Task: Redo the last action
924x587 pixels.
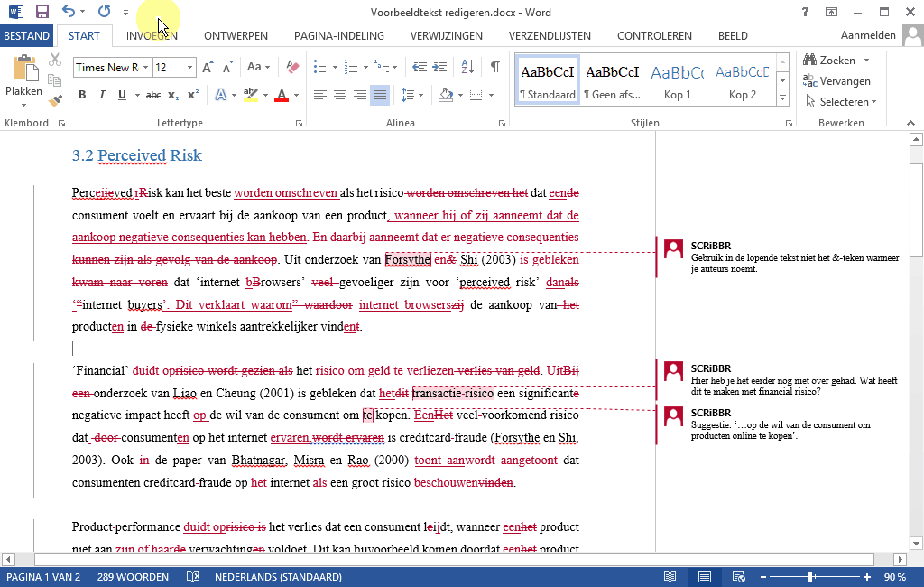Action: pos(105,12)
